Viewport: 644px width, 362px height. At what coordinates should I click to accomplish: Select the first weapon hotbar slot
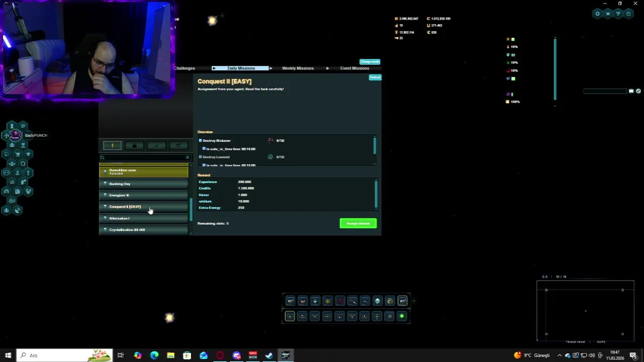pyautogui.click(x=290, y=301)
